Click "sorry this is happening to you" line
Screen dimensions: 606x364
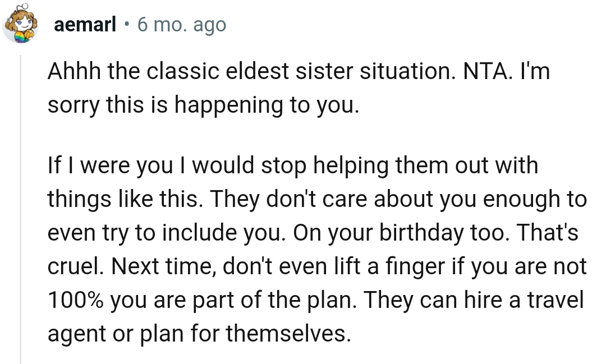point(202,105)
